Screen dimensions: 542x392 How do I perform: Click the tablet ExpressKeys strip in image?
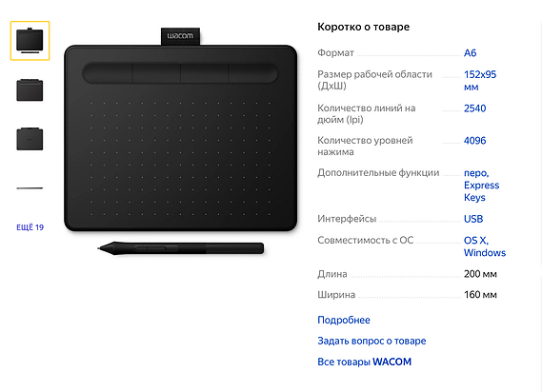180,73
